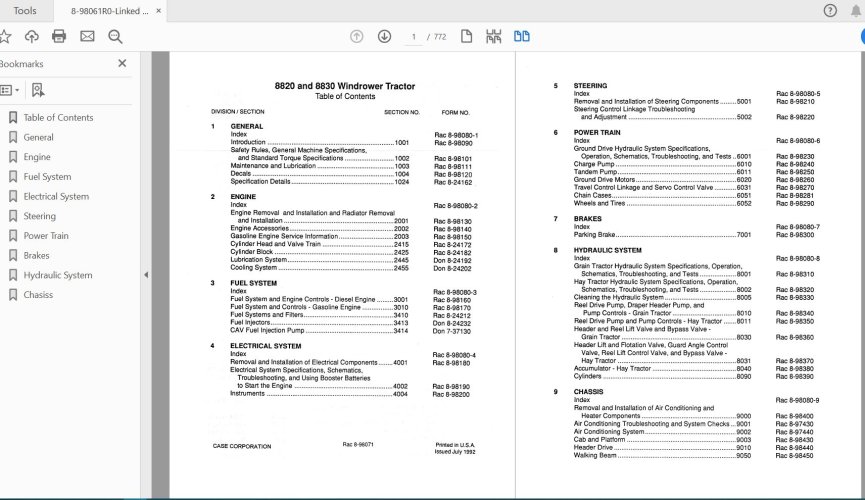The height and width of the screenshot is (500, 865).
Task: Click the Table of Contents bookmark icon
Action: 13,118
